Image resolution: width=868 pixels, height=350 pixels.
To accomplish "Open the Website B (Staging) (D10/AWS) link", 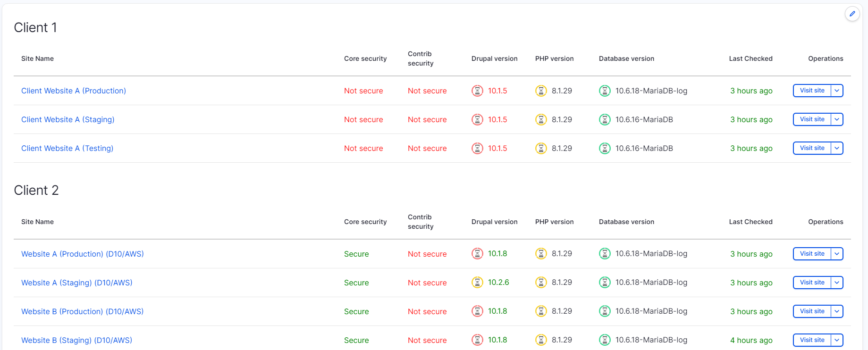I will click(76, 340).
